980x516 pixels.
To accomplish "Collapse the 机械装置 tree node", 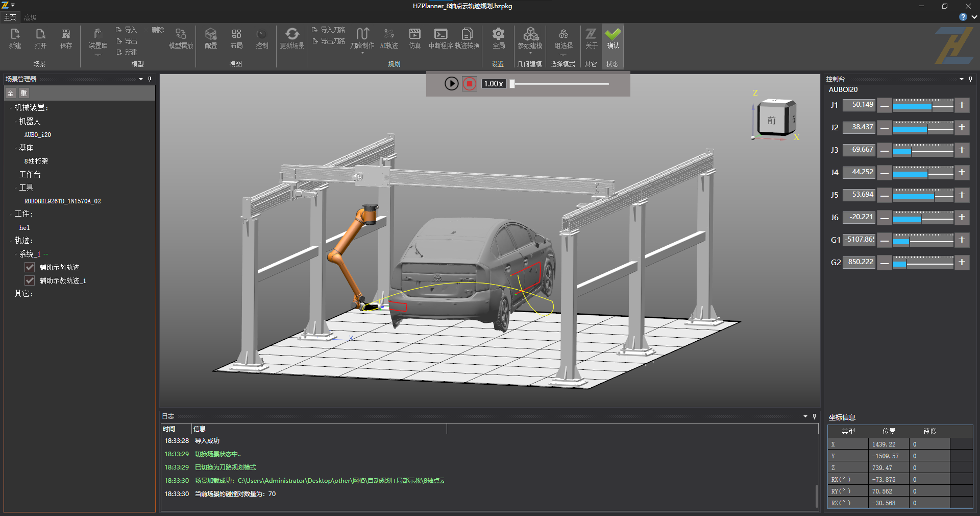I will click(x=11, y=108).
